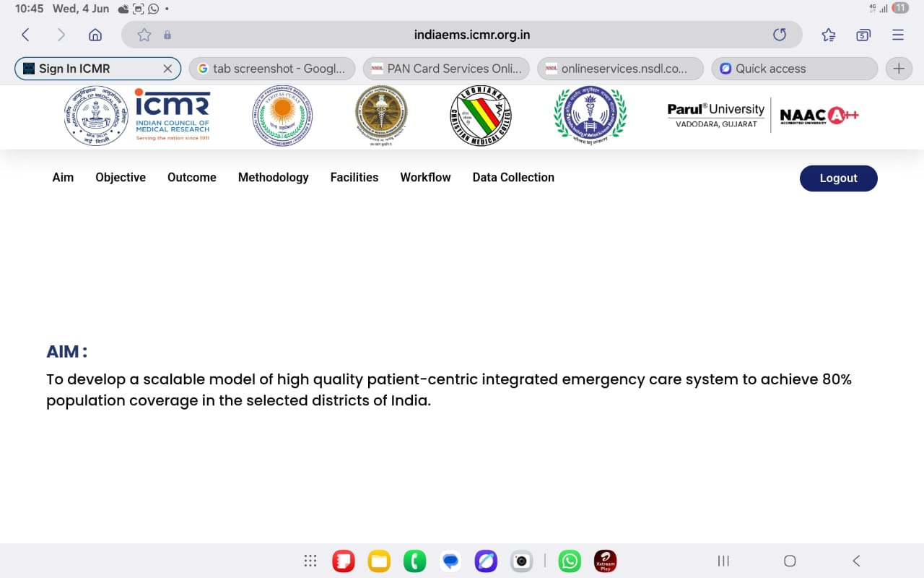Click the green wreath medical institute logo

coord(590,116)
